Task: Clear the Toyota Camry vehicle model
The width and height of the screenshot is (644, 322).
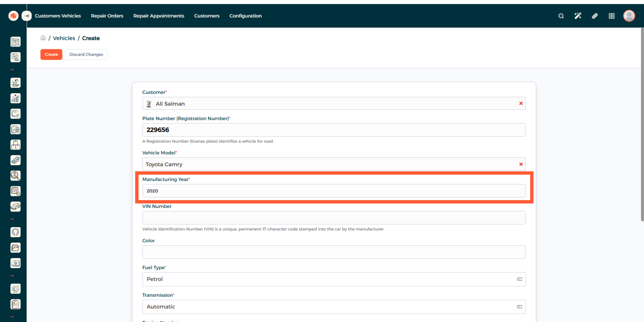Action: pyautogui.click(x=521, y=164)
